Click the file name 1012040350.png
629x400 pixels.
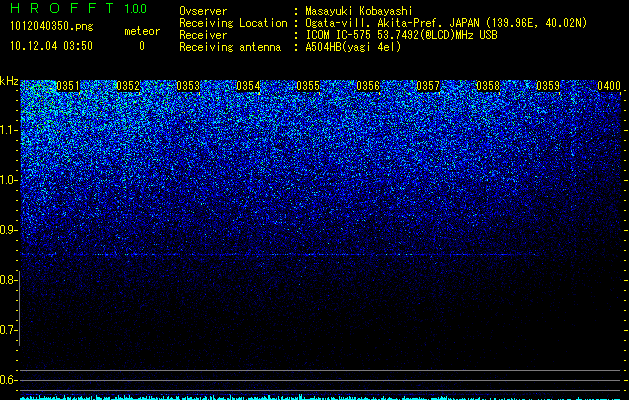(52, 27)
